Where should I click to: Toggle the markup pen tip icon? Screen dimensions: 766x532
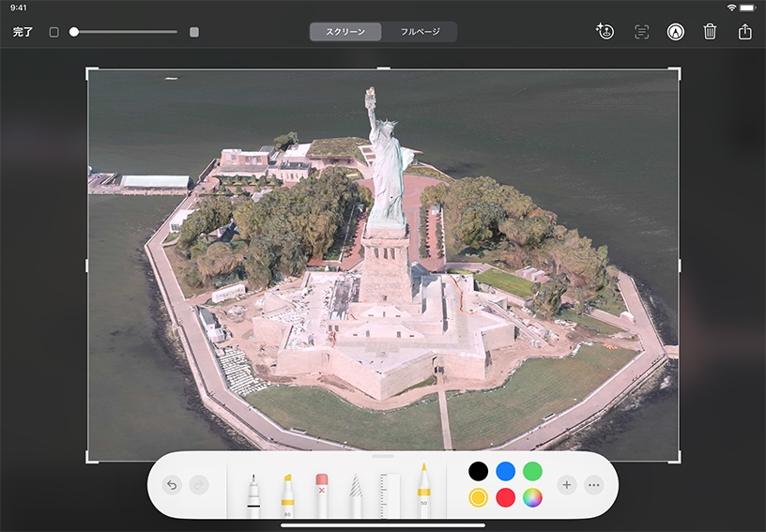675,32
